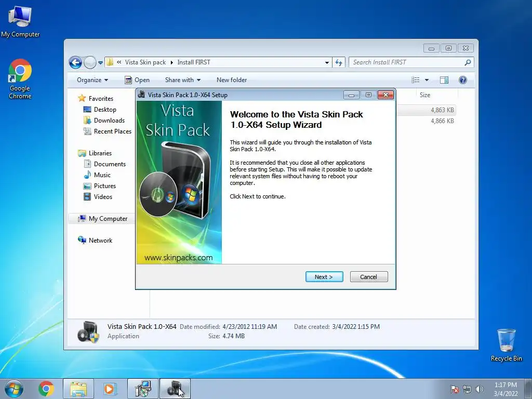Open the Pictures library
532x399 pixels.
pyautogui.click(x=99, y=186)
